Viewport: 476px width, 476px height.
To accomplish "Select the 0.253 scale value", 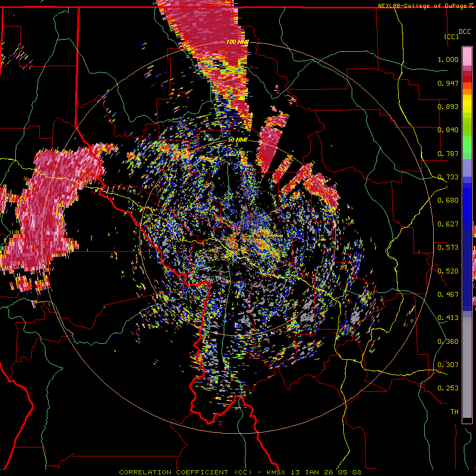I will pyautogui.click(x=448, y=388).
